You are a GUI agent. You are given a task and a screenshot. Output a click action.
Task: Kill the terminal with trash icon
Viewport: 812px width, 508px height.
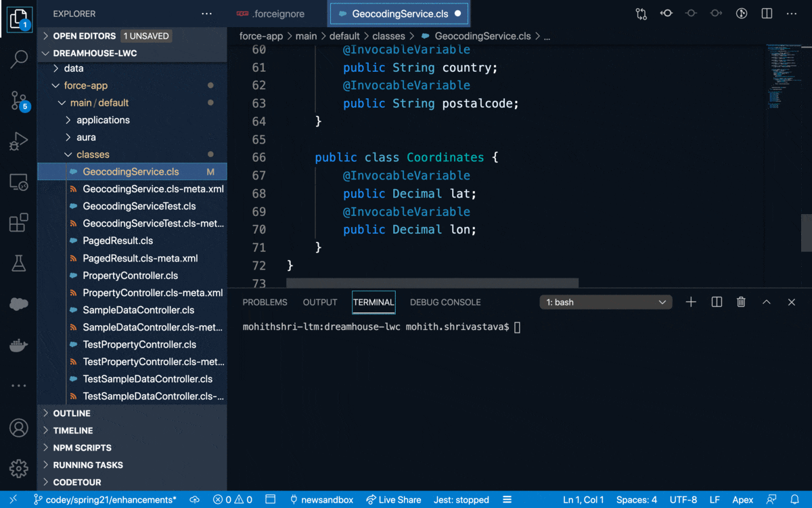coord(742,302)
